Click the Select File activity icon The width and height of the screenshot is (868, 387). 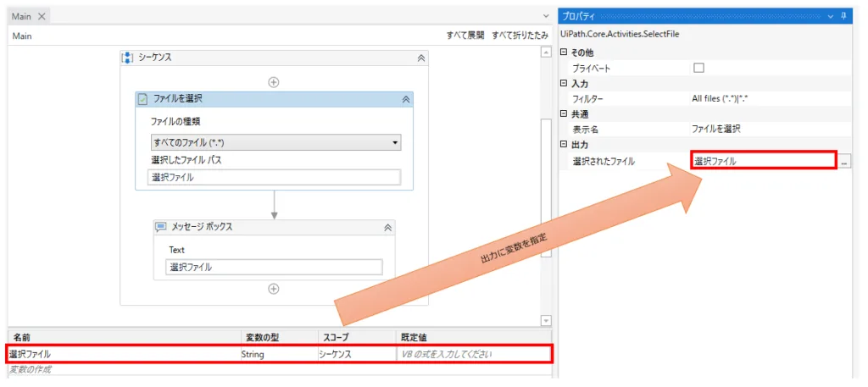click(x=143, y=99)
